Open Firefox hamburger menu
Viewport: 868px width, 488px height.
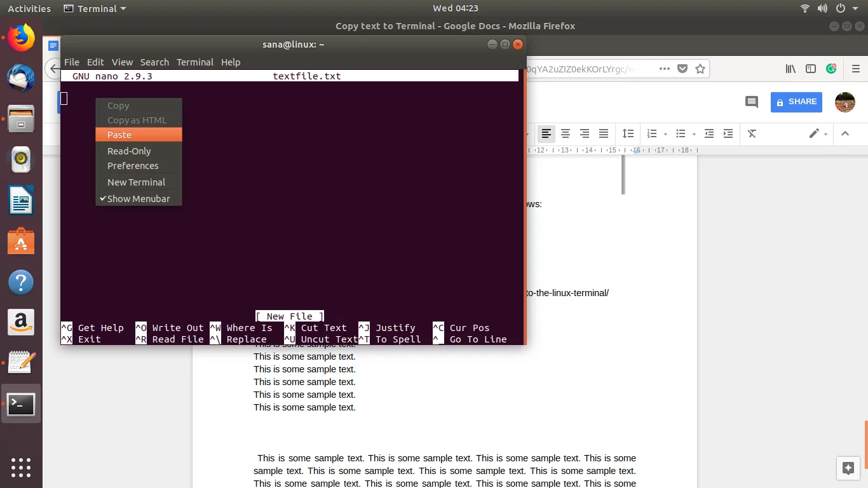856,69
